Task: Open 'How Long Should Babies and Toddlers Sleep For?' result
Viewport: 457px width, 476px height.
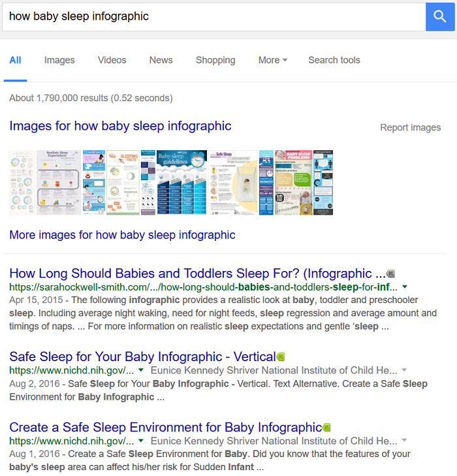Action: point(197,274)
